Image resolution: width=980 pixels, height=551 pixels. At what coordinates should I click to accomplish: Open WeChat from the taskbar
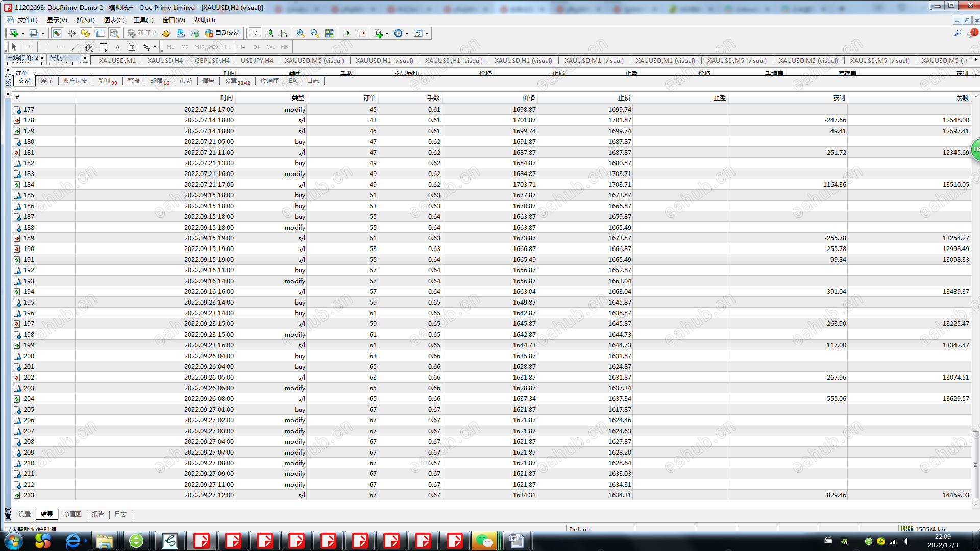tap(484, 541)
